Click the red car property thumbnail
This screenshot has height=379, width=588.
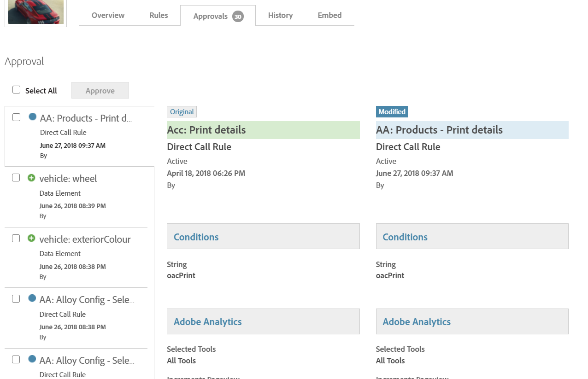[x=35, y=12]
